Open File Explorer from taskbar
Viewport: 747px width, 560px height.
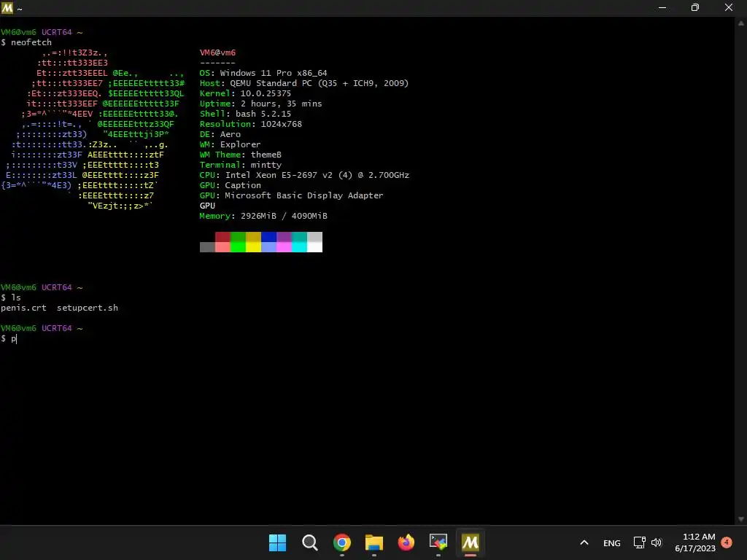click(374, 542)
